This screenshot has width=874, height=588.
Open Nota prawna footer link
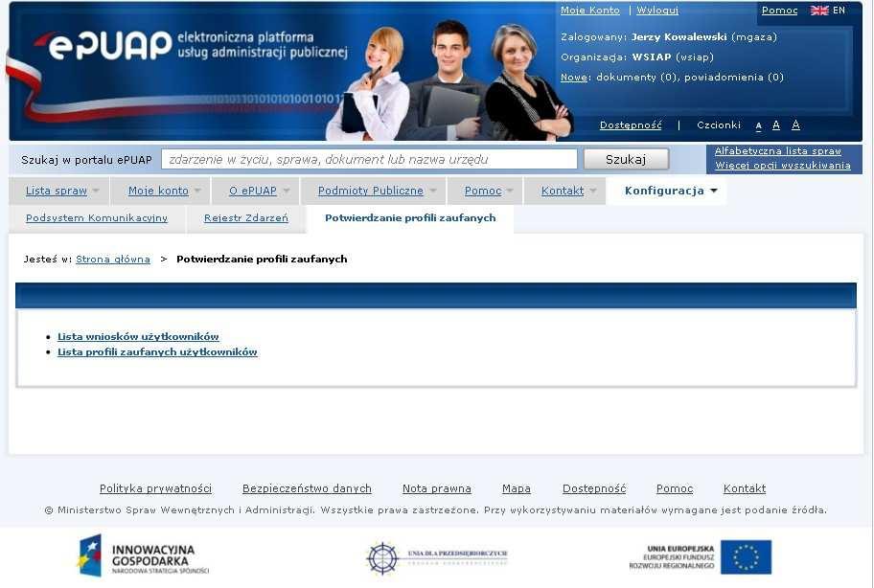click(436, 489)
